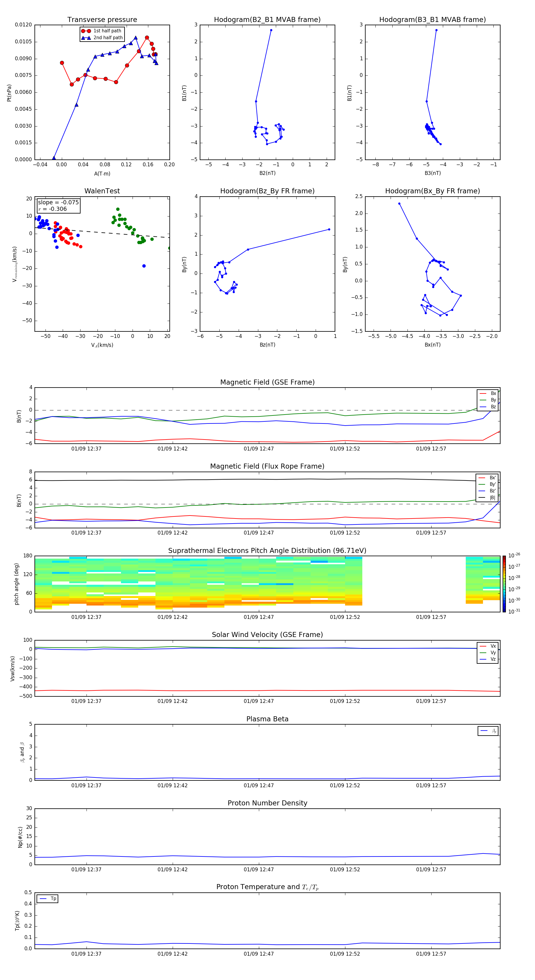The width and height of the screenshot is (535, 980).
Task: Click the 'Transverse pressure' plot title
Action: click(x=102, y=20)
